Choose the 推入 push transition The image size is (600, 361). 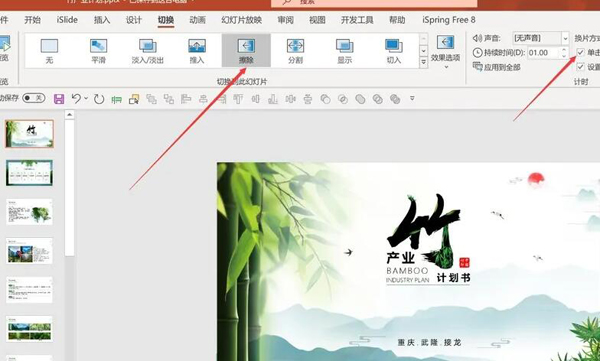pos(197,51)
